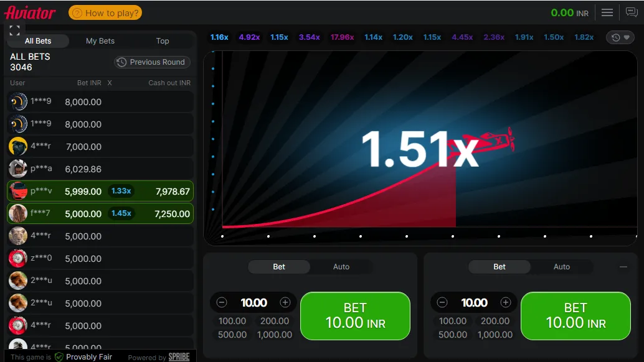The height and width of the screenshot is (362, 644).
Task: Collapse the right bet panel
Action: [623, 267]
